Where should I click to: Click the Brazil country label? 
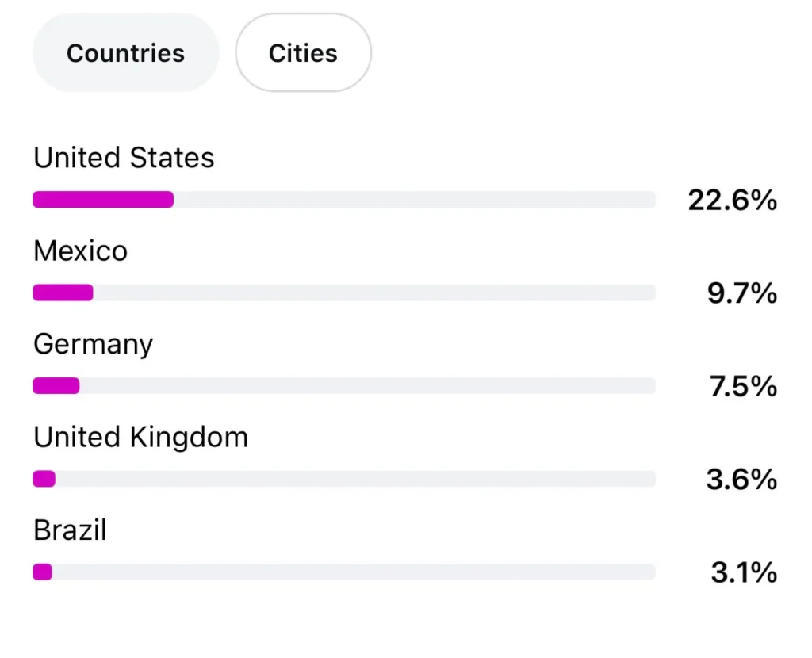point(70,530)
